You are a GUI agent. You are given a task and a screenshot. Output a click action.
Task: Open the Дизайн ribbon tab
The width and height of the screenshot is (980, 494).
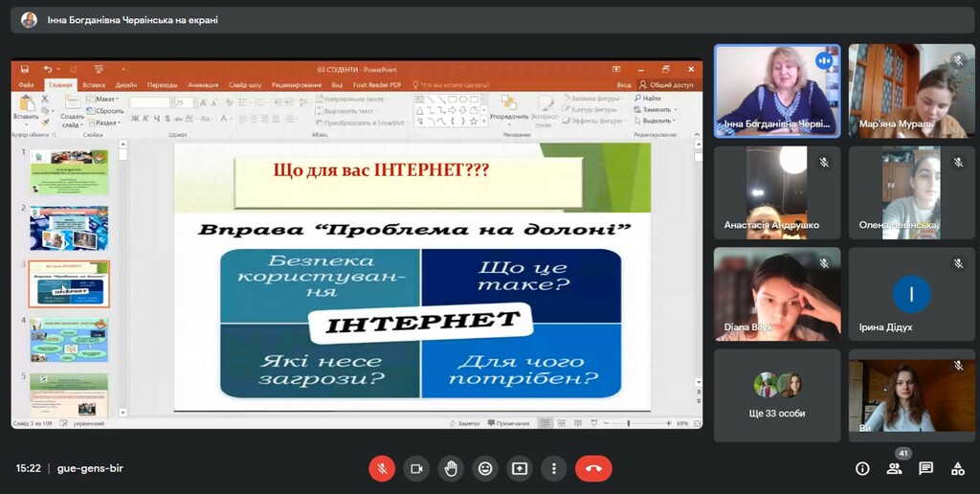pyautogui.click(x=126, y=84)
